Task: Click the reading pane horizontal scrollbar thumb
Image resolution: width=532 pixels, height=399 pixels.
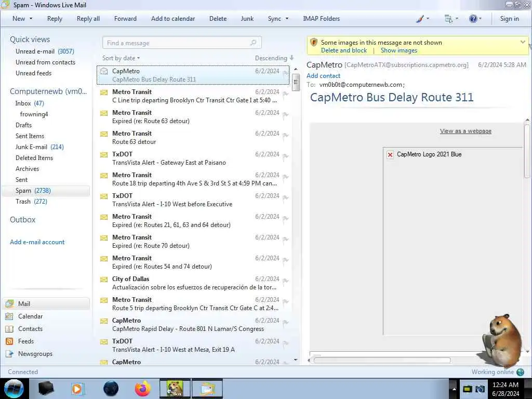Action: point(382,361)
